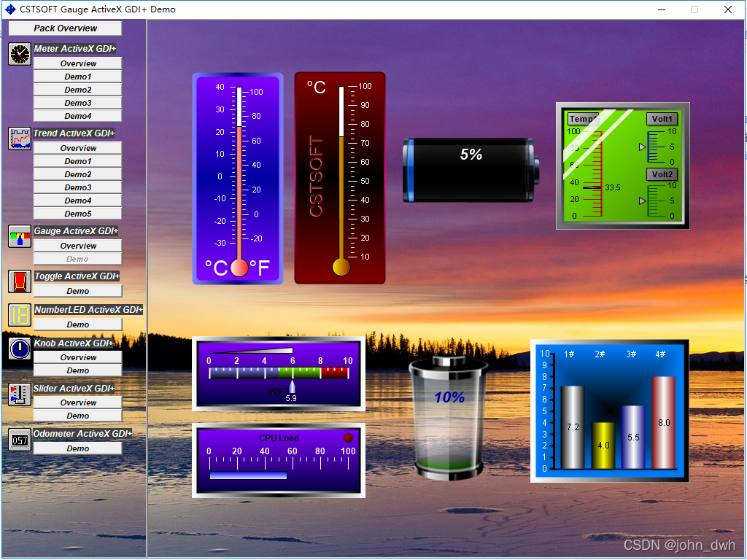Toggle the thermometer between °C and °F
Viewport: 747px width, 560px height.
pos(238,267)
